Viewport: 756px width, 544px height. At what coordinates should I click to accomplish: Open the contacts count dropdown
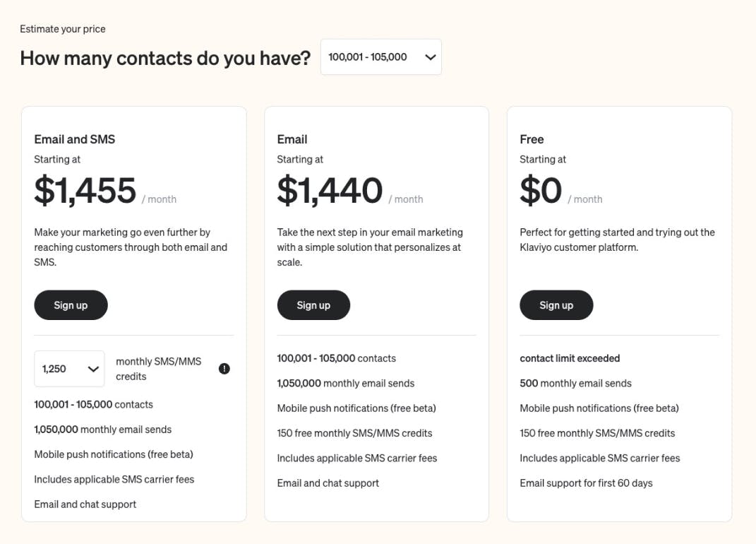coord(381,57)
